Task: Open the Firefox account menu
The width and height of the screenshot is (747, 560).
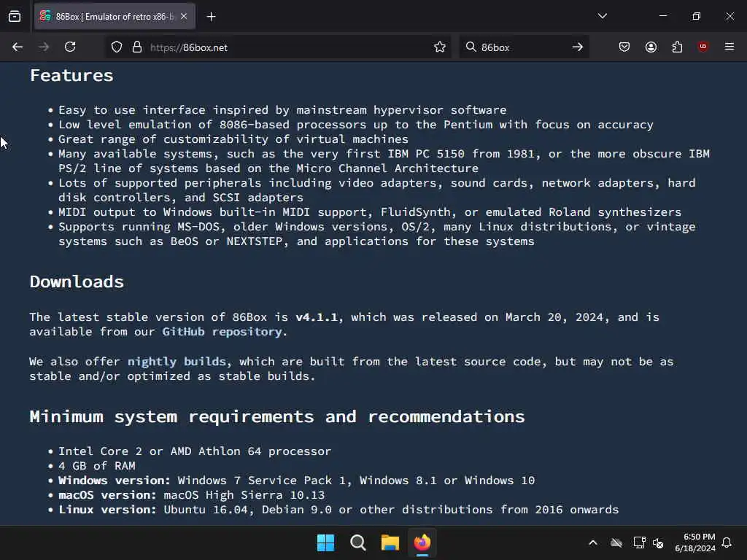Action: [x=651, y=47]
